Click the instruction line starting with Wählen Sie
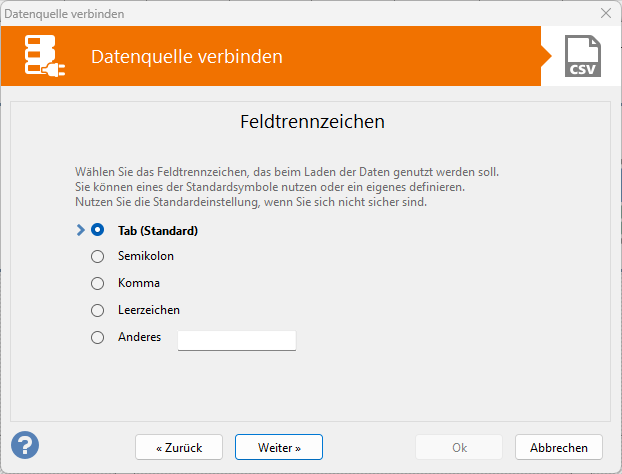This screenshot has height=474, width=622. pos(287,172)
